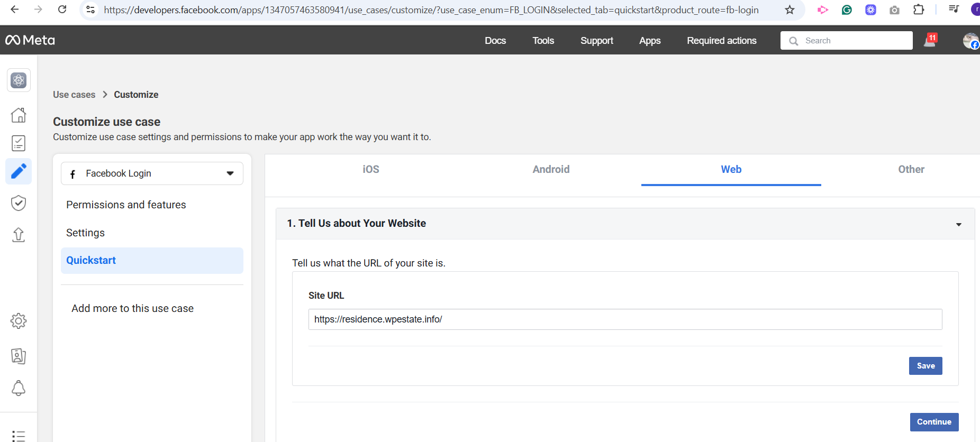Switch to the iOS tab
This screenshot has width=980, height=442.
[370, 170]
